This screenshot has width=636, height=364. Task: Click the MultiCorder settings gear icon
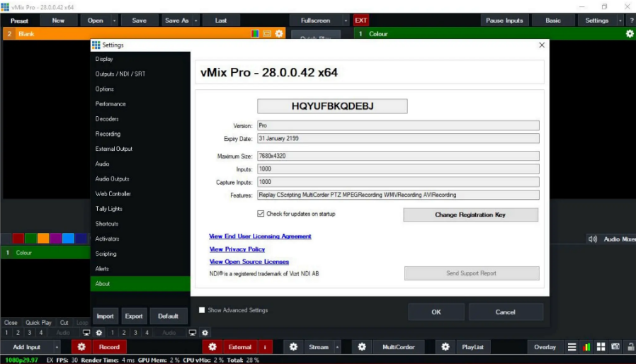tap(362, 347)
